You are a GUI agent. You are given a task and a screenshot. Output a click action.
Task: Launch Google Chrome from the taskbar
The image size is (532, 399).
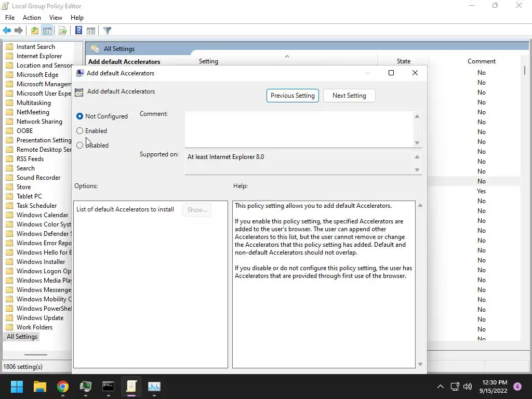(x=63, y=387)
